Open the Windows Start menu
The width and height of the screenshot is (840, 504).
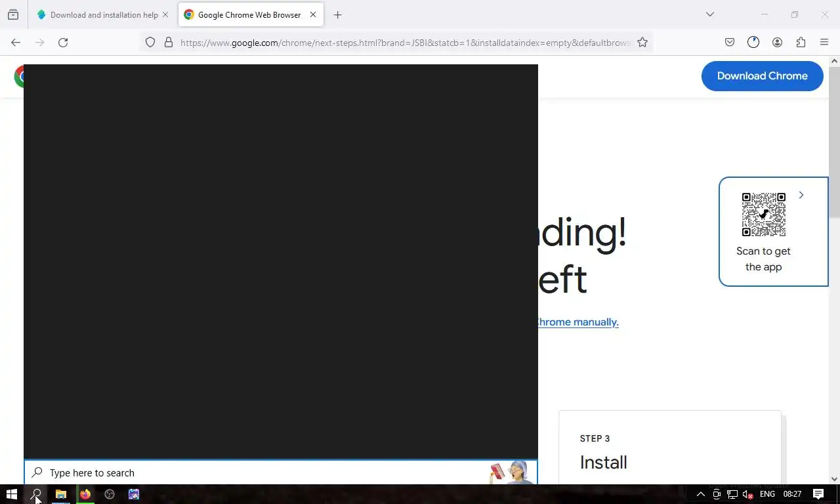coord(12,494)
